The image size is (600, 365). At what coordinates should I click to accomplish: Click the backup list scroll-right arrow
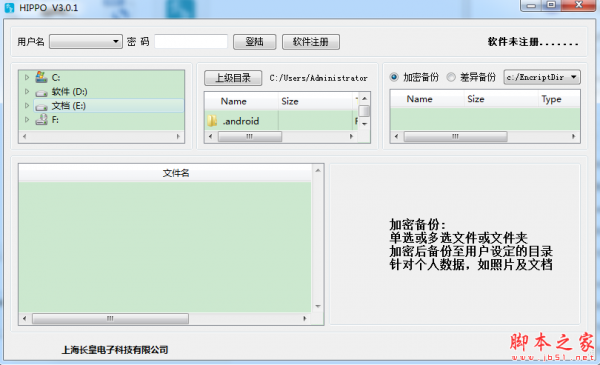tap(573, 136)
